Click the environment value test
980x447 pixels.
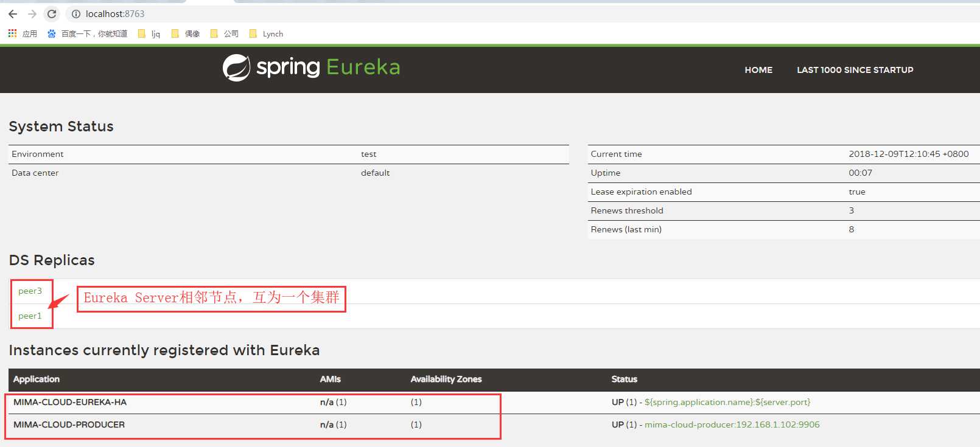[369, 154]
